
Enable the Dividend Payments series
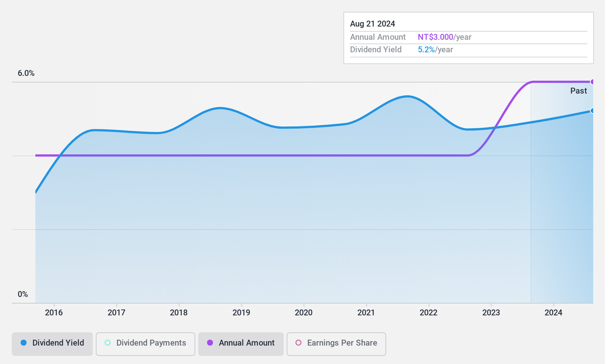pos(145,344)
